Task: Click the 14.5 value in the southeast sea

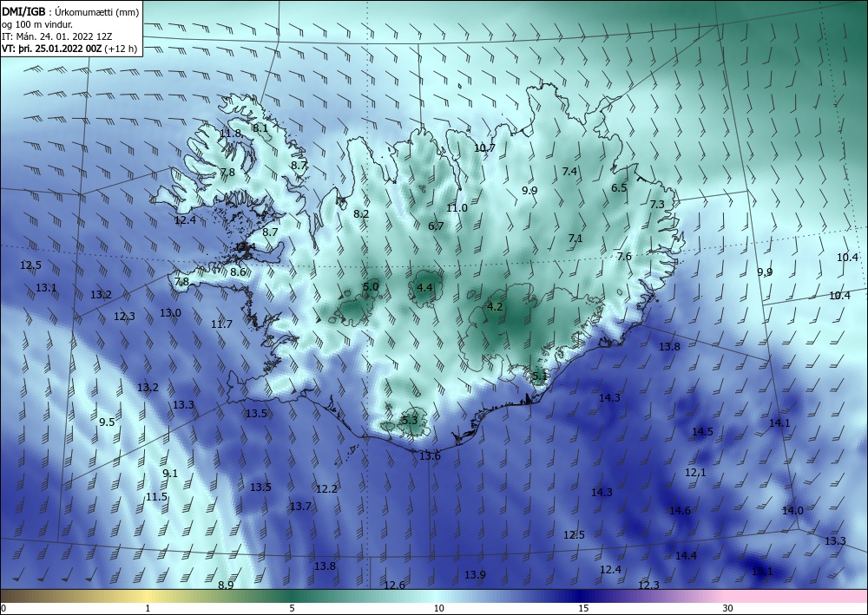Action: (702, 432)
